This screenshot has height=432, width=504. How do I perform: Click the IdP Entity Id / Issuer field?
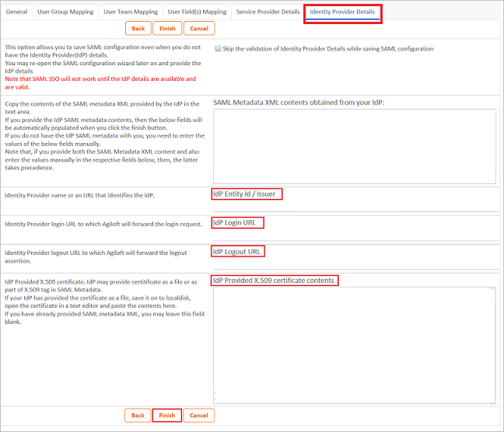click(355, 207)
